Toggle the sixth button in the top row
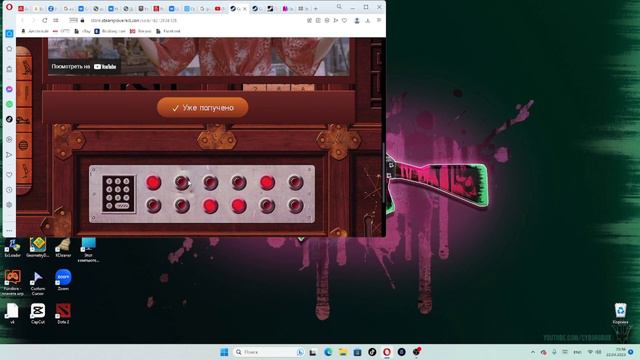Viewport: 640px width, 360px height. pos(295,182)
